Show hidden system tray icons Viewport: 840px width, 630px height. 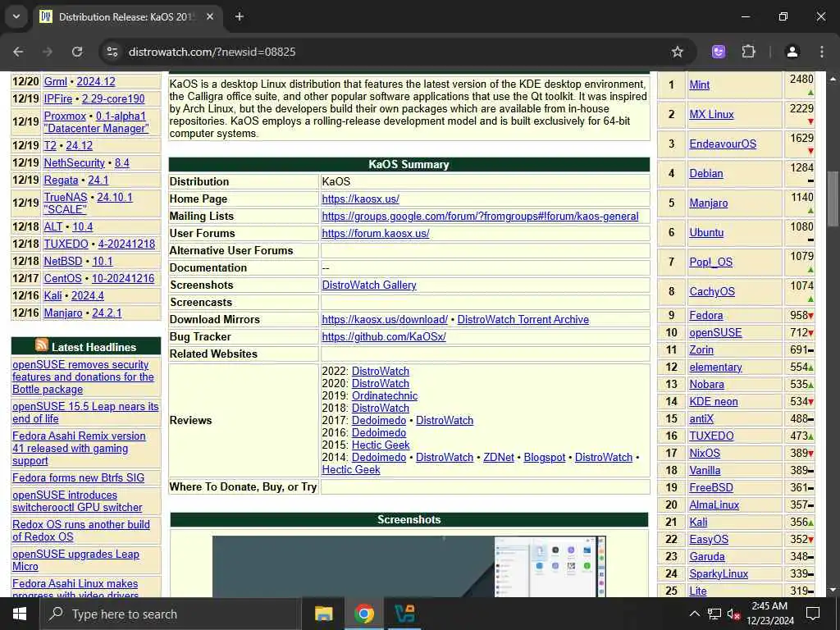[694, 614]
